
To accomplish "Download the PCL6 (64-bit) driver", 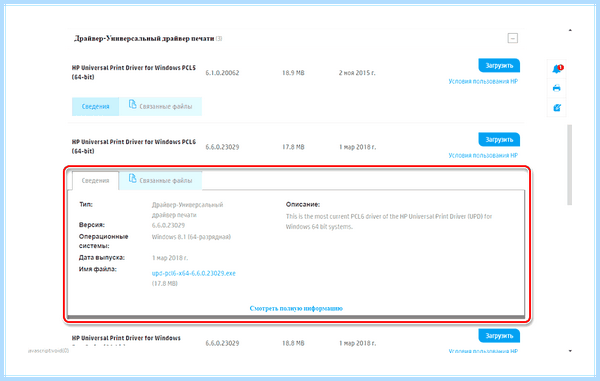I will coord(499,140).
